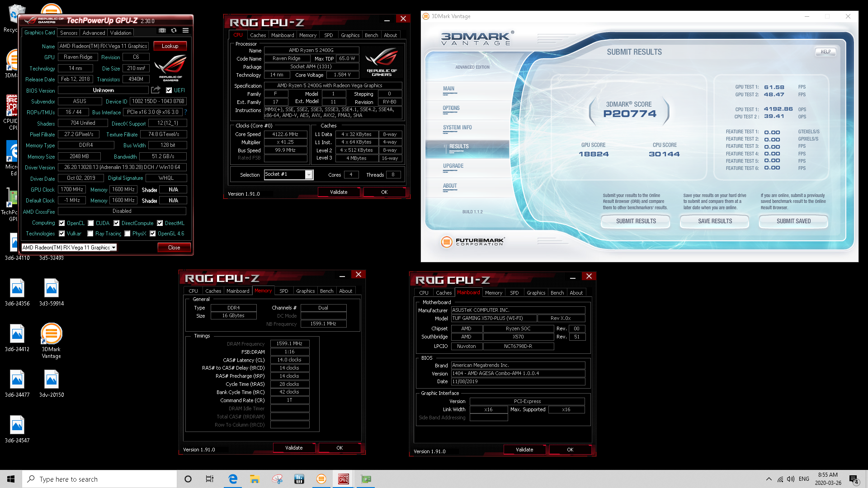The image size is (868, 488).
Task: Toggle the CUDA checkbox
Action: click(x=91, y=223)
